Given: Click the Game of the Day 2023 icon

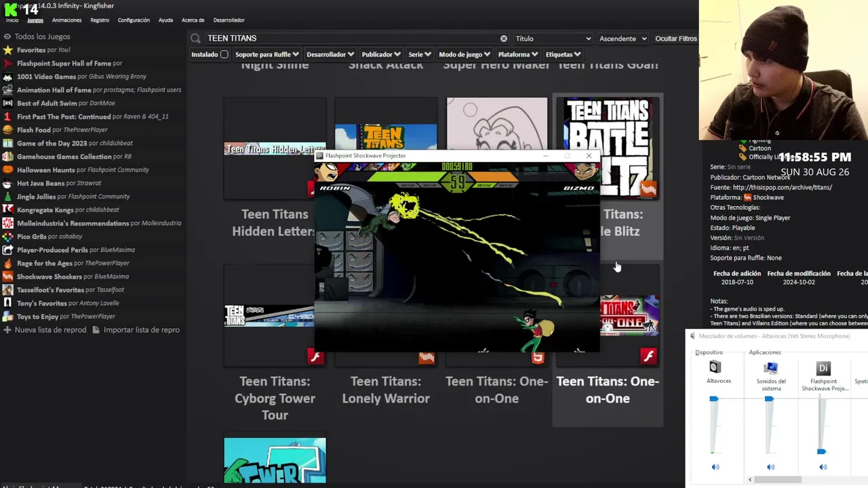Looking at the screenshot, I should click(x=7, y=143).
